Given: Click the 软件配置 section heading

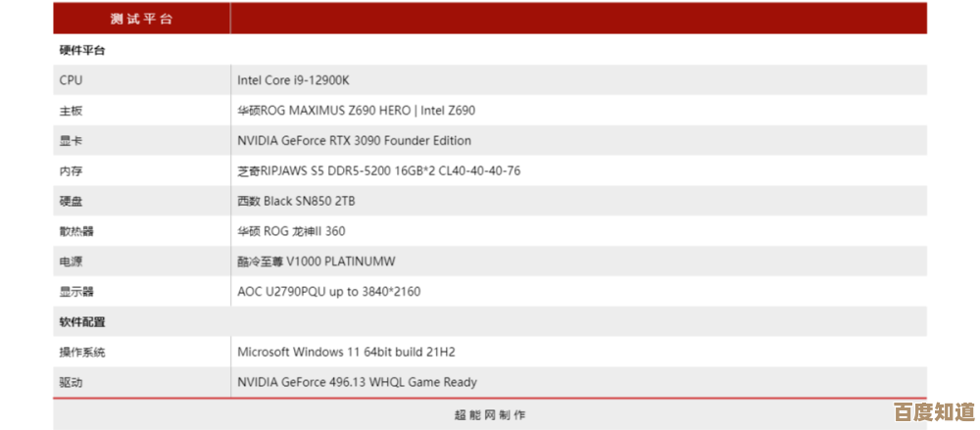Looking at the screenshot, I should coord(82,322).
